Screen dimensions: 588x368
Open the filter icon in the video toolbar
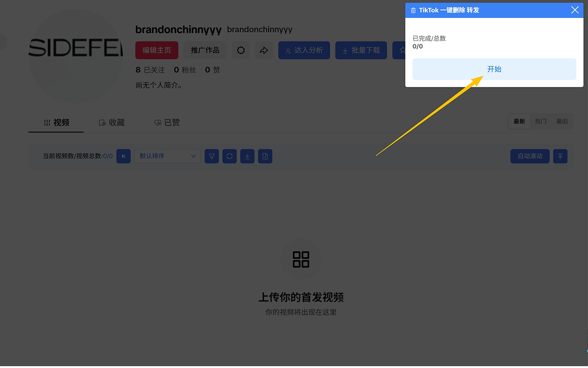point(211,156)
